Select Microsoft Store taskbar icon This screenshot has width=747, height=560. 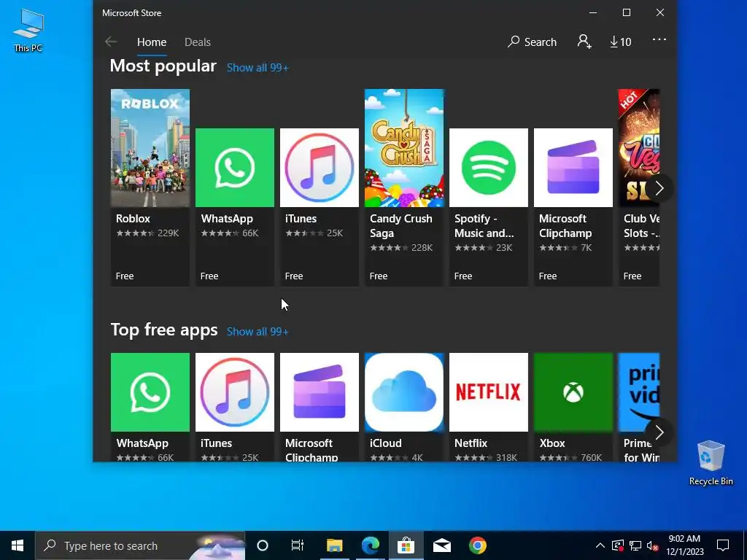[406, 545]
